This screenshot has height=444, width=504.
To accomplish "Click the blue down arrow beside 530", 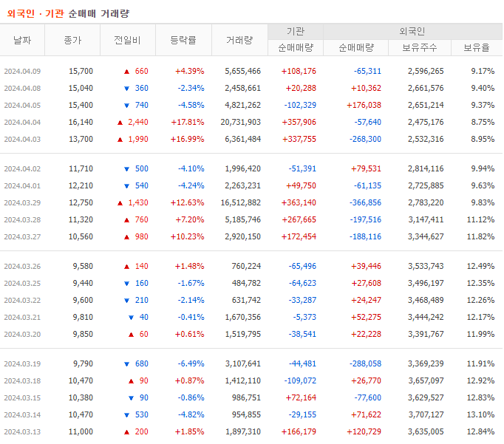I will click(x=126, y=415).
